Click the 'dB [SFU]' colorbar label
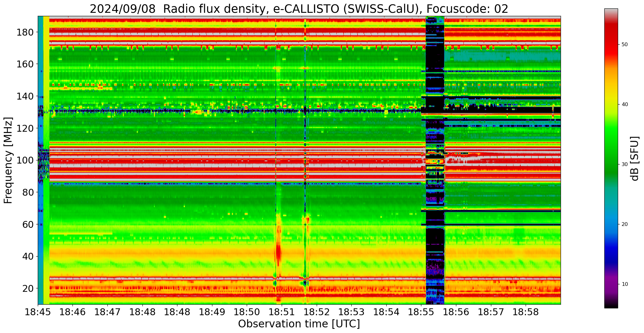This screenshot has width=644, height=333. [635, 159]
